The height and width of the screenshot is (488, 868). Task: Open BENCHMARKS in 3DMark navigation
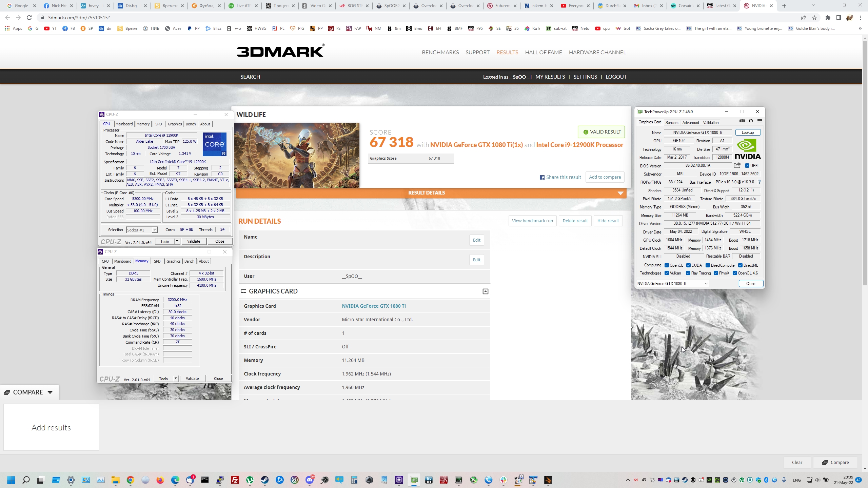[440, 52]
